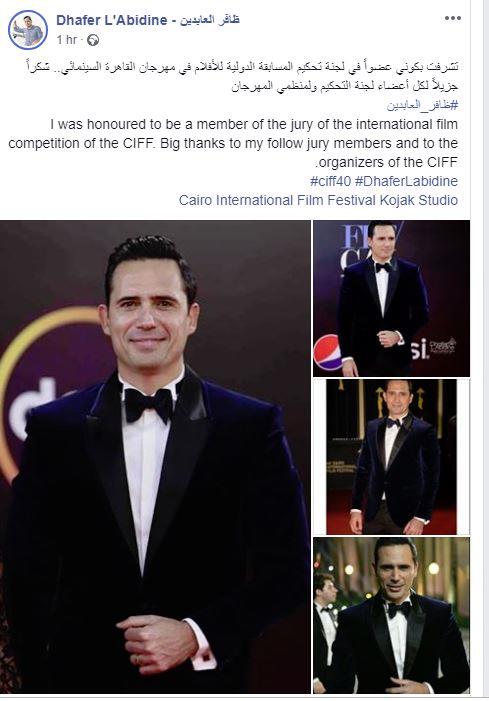Image resolution: width=489 pixels, height=701 pixels.
Task: Click the Arabic name in the page title
Action: [x=210, y=20]
